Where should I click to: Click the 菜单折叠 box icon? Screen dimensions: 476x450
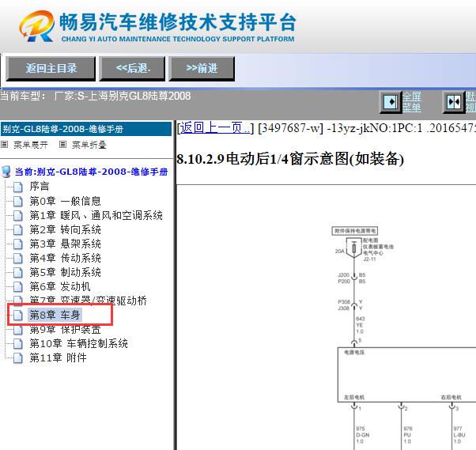62,145
